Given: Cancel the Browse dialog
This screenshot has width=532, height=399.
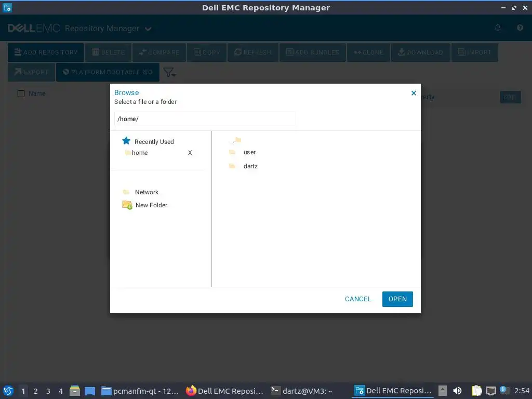Looking at the screenshot, I should 358,299.
